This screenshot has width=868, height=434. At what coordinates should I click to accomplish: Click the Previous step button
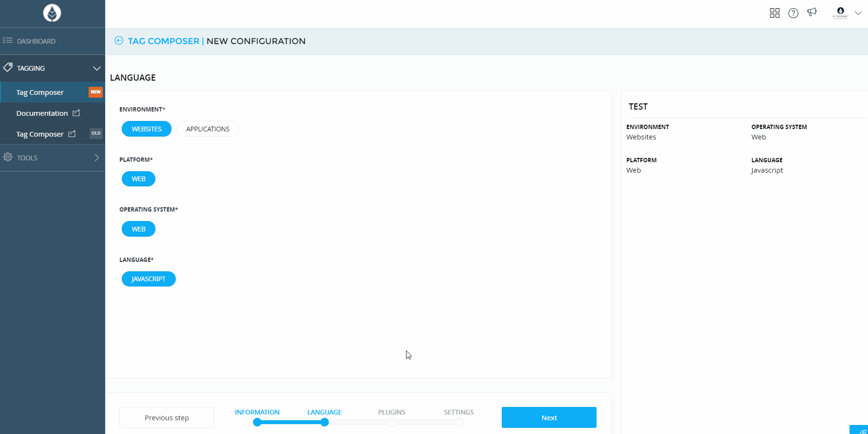tap(166, 417)
